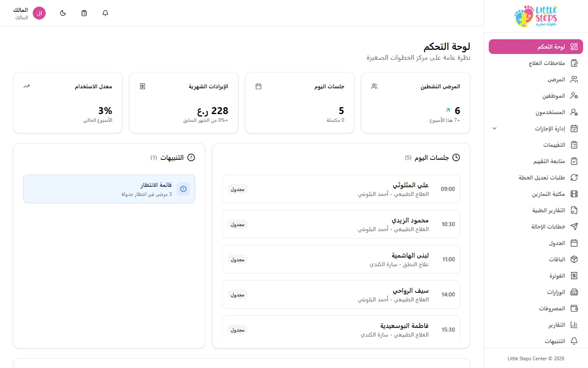Click the ملاحظات العلاج notes icon

(x=574, y=63)
